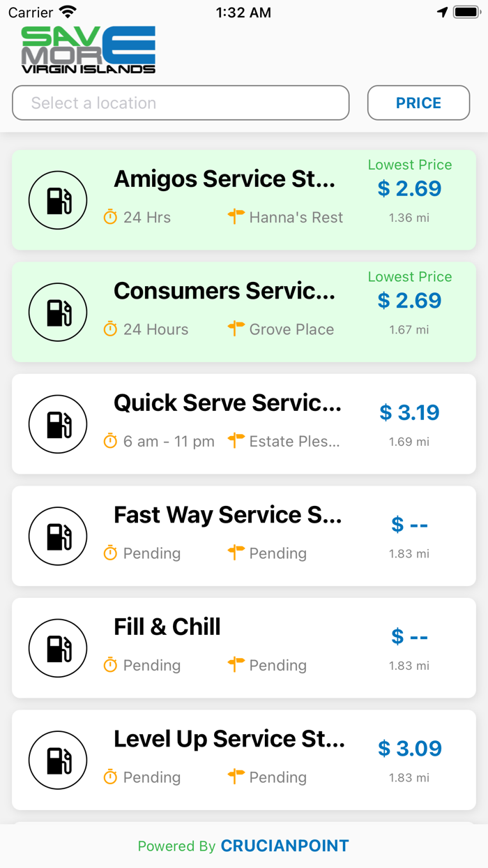This screenshot has width=488, height=868.
Task: Click the Save More Virgin Islands logo
Action: coord(89,50)
